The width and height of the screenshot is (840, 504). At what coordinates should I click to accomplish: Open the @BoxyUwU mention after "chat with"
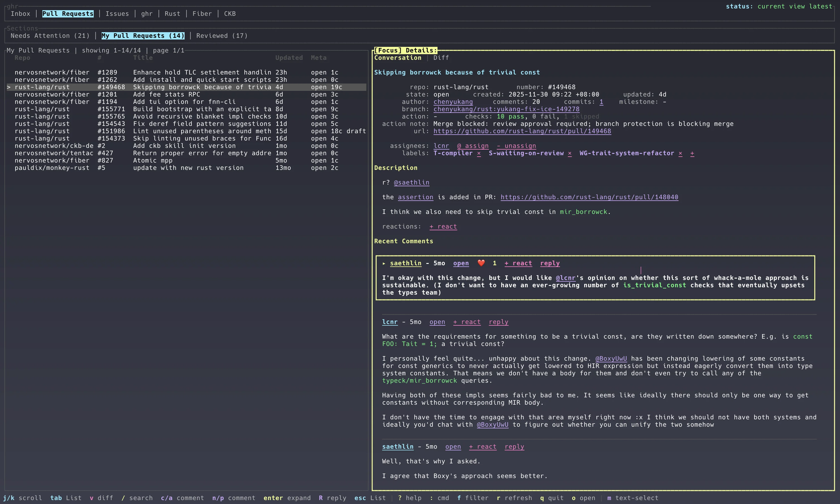pos(493,424)
